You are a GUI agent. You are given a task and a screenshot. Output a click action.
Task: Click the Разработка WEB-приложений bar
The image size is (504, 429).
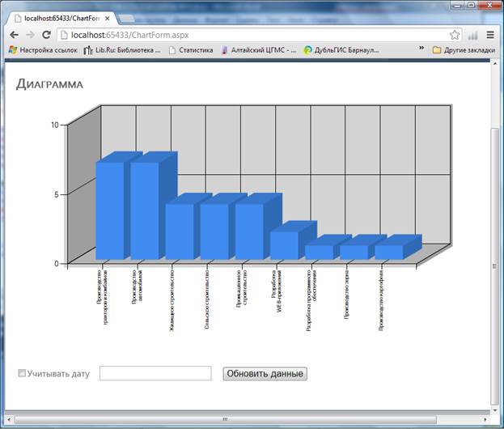[x=284, y=245]
